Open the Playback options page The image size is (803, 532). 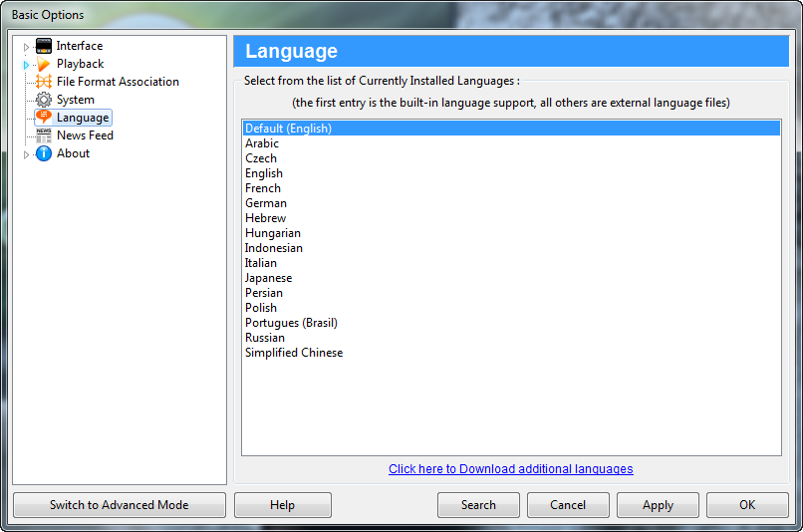[81, 64]
